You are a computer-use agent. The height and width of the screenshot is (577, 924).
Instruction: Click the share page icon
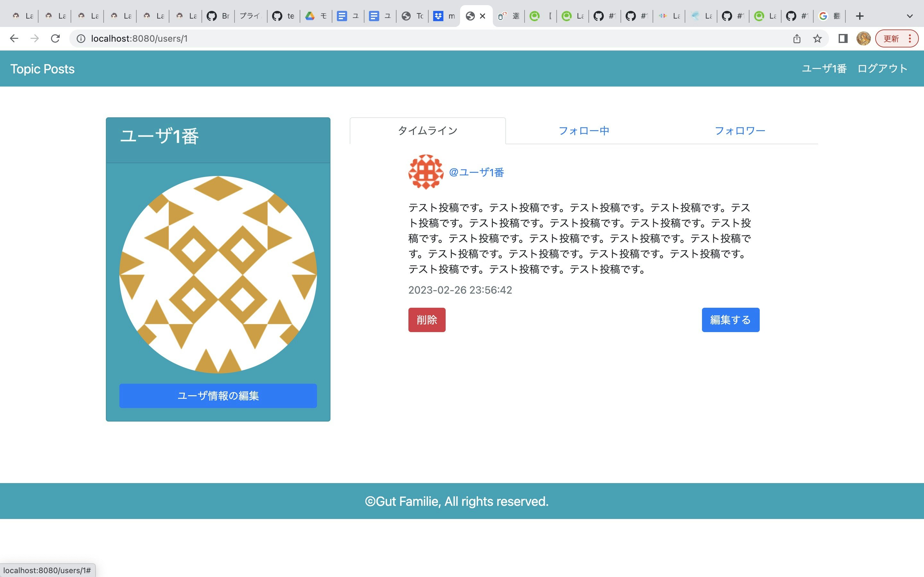(797, 38)
